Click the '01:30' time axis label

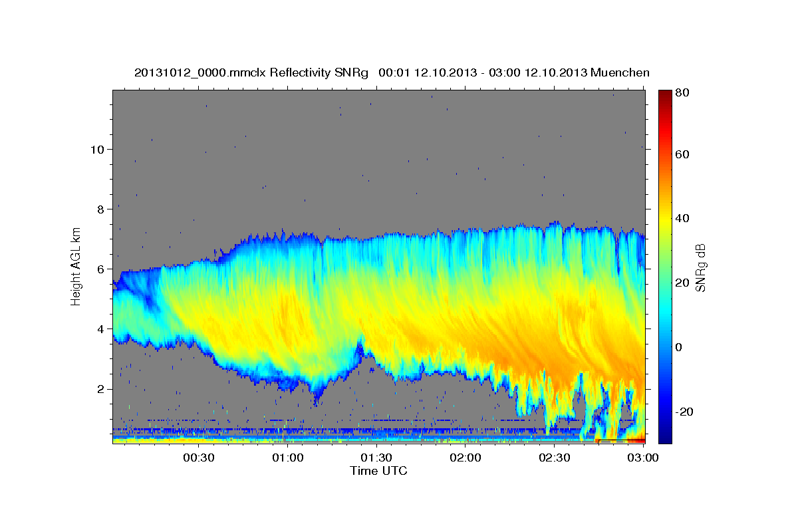click(x=376, y=458)
